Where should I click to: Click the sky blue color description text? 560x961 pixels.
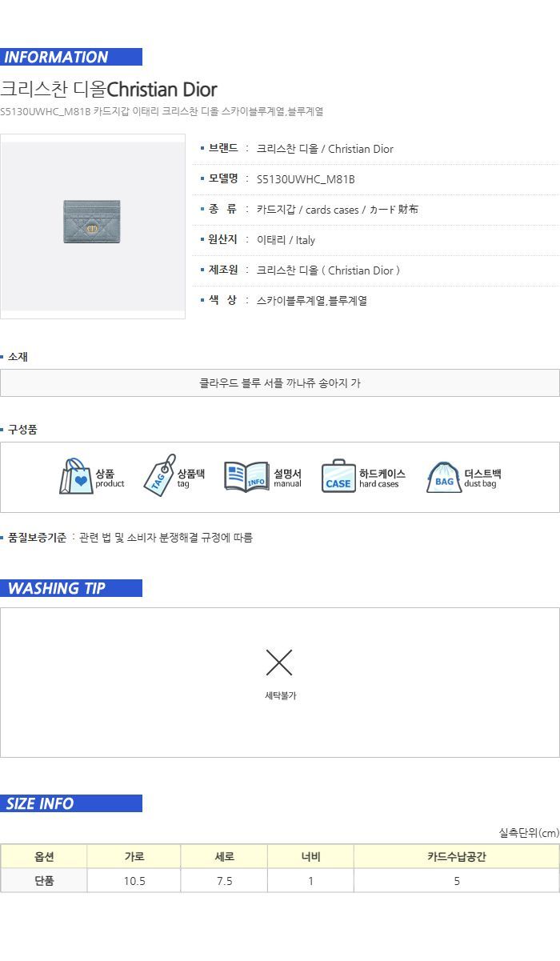(x=312, y=301)
